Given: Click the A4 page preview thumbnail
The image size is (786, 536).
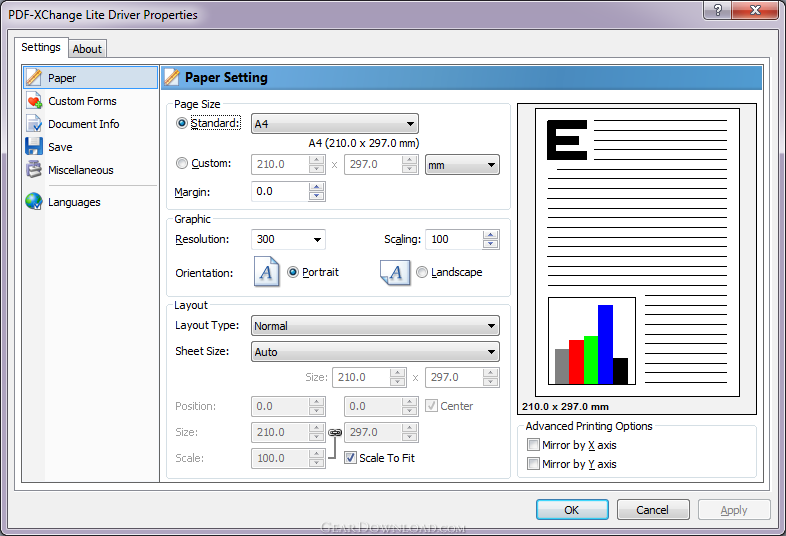Looking at the screenshot, I should tap(637, 252).
